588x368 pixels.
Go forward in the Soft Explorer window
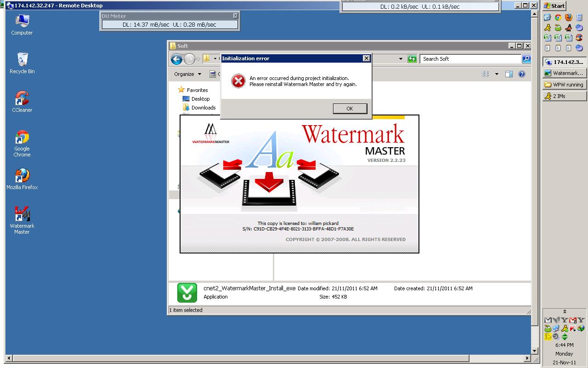pos(189,59)
